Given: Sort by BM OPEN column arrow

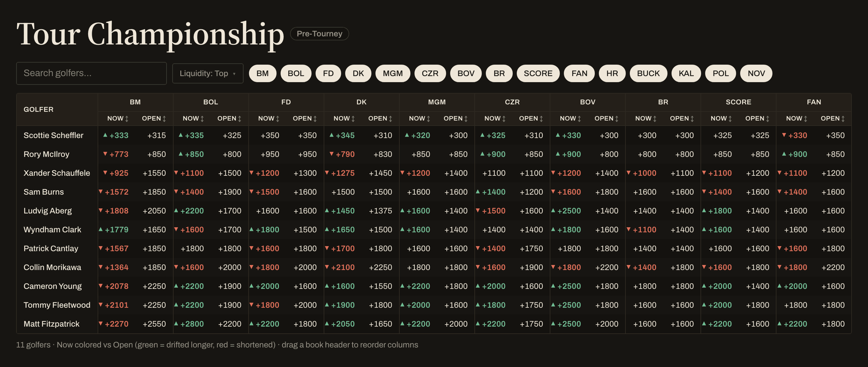Looking at the screenshot, I should [164, 119].
